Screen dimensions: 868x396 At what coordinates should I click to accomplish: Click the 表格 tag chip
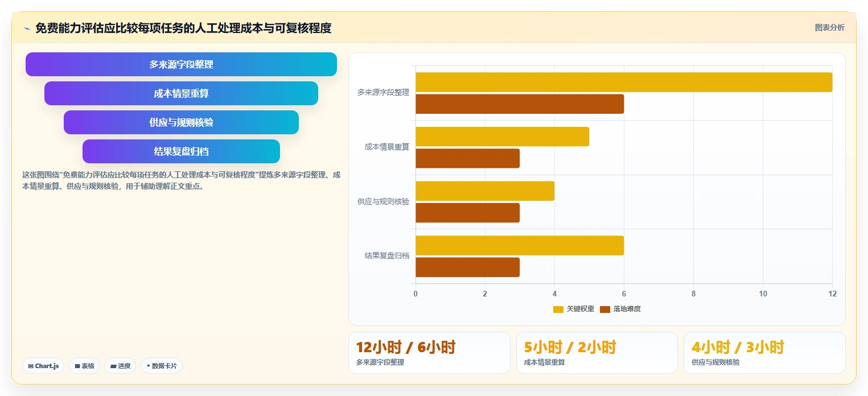tap(84, 366)
